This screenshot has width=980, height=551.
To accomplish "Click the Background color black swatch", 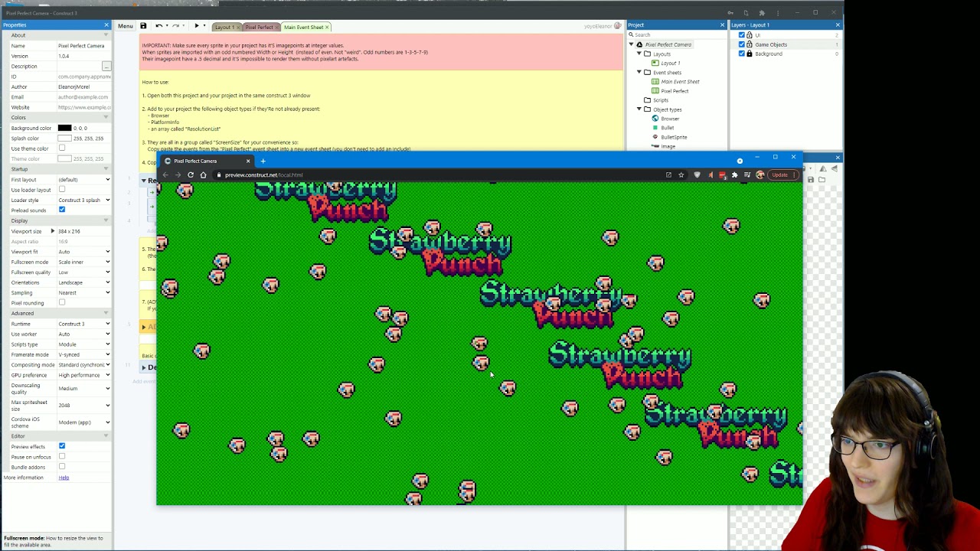I will point(64,129).
